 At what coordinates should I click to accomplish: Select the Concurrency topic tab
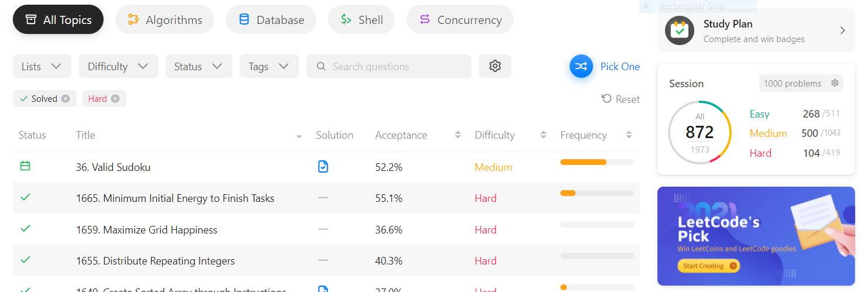[x=460, y=19]
